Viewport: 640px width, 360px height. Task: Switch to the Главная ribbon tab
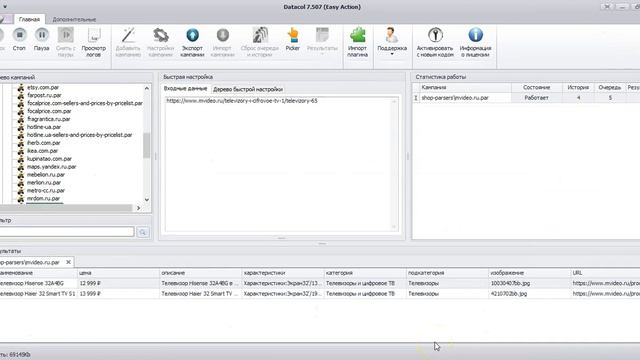[x=29, y=19]
